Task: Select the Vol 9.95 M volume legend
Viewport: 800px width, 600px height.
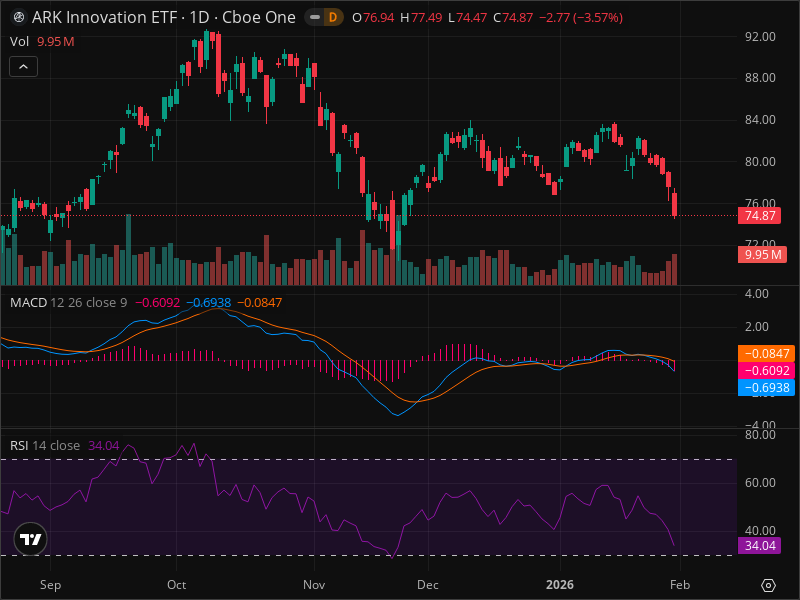Action: [42, 42]
